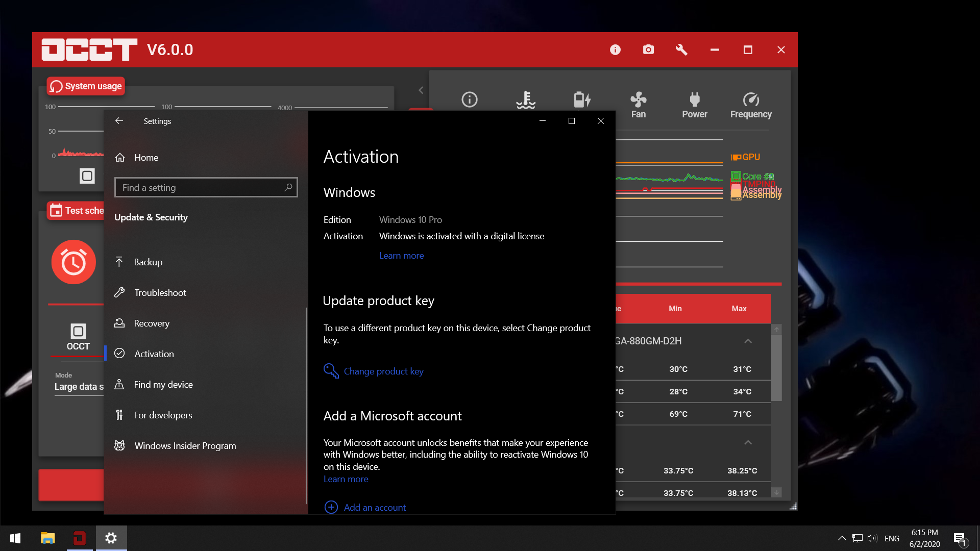Open the Windows Start menu
The height and width of the screenshot is (551, 980).
[x=15, y=538]
